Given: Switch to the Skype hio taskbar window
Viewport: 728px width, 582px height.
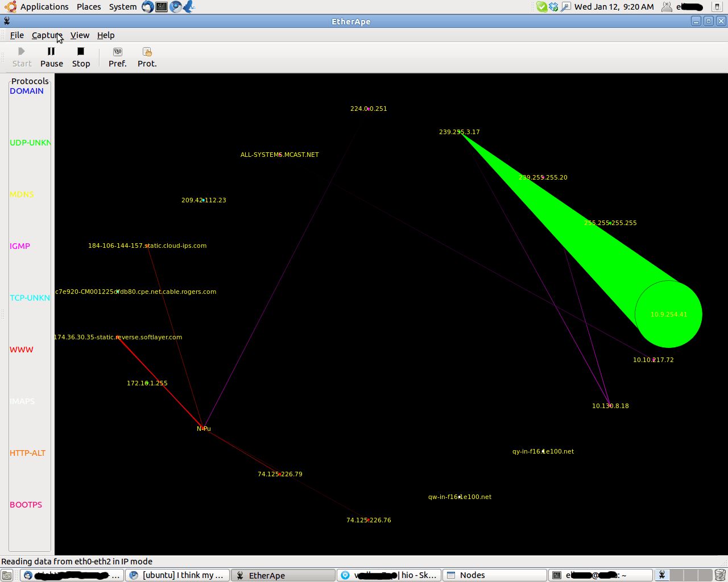Looking at the screenshot, I should (389, 575).
